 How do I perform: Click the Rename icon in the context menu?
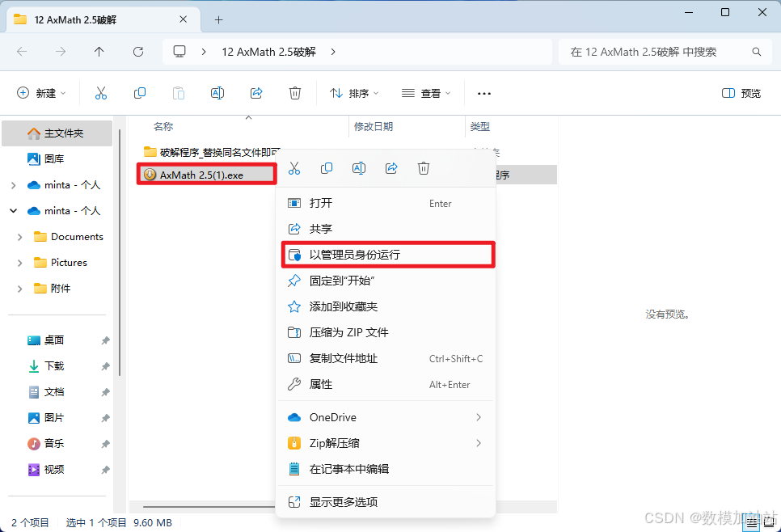(x=359, y=168)
